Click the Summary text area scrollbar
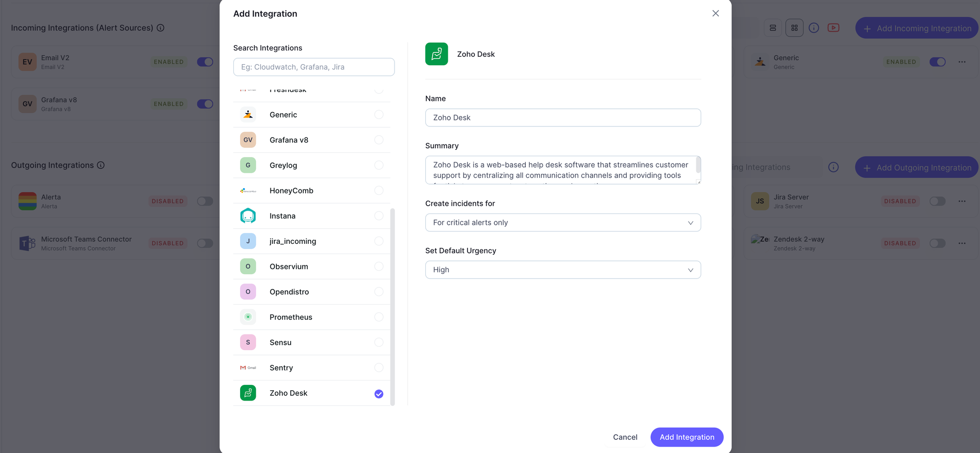 tap(698, 165)
